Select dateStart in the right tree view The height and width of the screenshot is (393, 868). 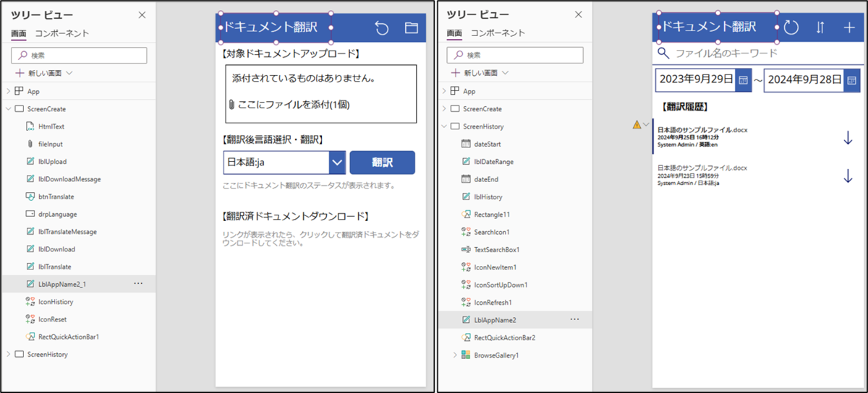(x=488, y=144)
